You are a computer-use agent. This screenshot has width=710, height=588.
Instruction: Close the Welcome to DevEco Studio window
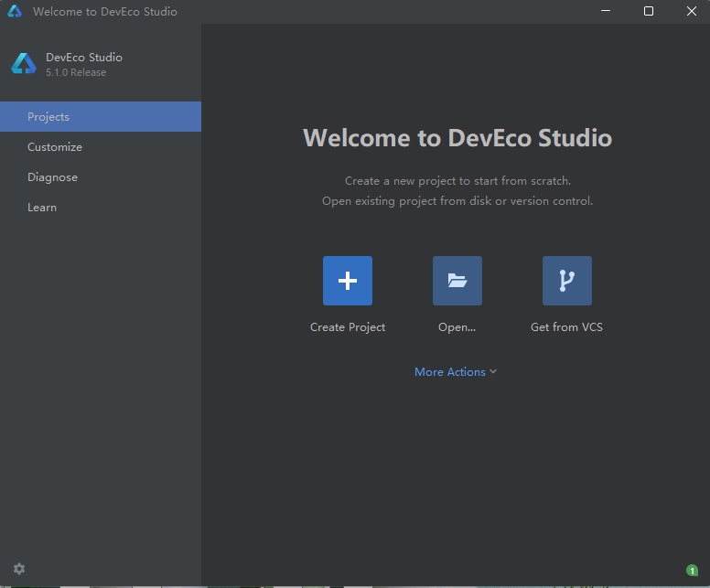[691, 11]
